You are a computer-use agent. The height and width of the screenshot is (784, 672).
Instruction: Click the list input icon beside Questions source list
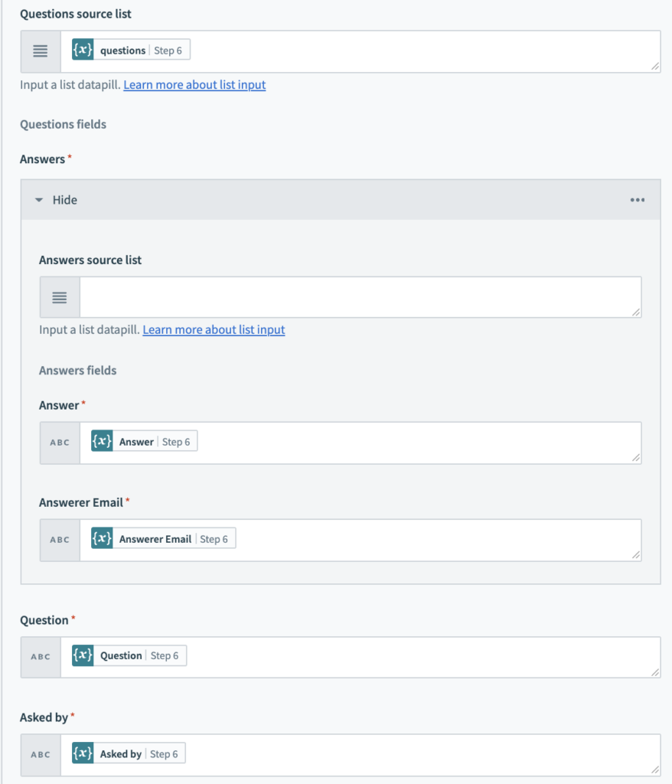click(40, 51)
